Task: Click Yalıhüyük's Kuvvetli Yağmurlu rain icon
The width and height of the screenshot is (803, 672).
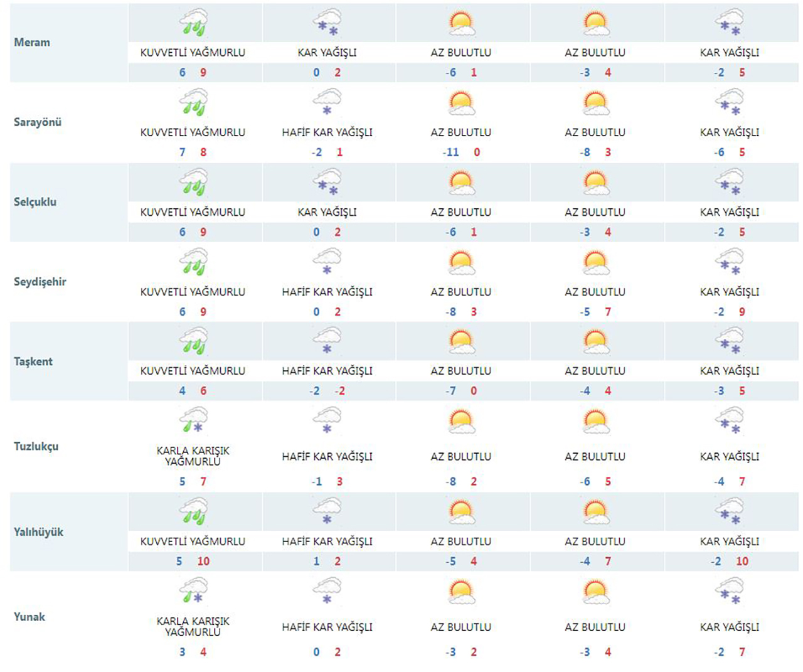Action: pos(193,512)
